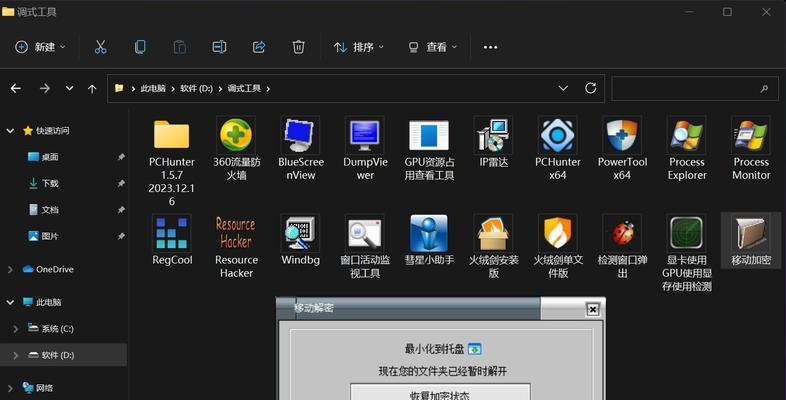This screenshot has height=400, width=786.
Task: Go forward with the forward arrow
Action: [45, 89]
